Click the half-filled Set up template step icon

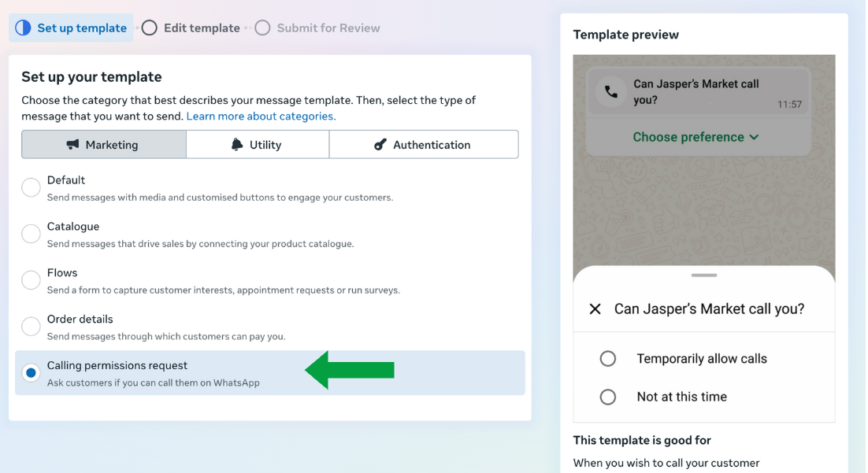click(x=24, y=28)
